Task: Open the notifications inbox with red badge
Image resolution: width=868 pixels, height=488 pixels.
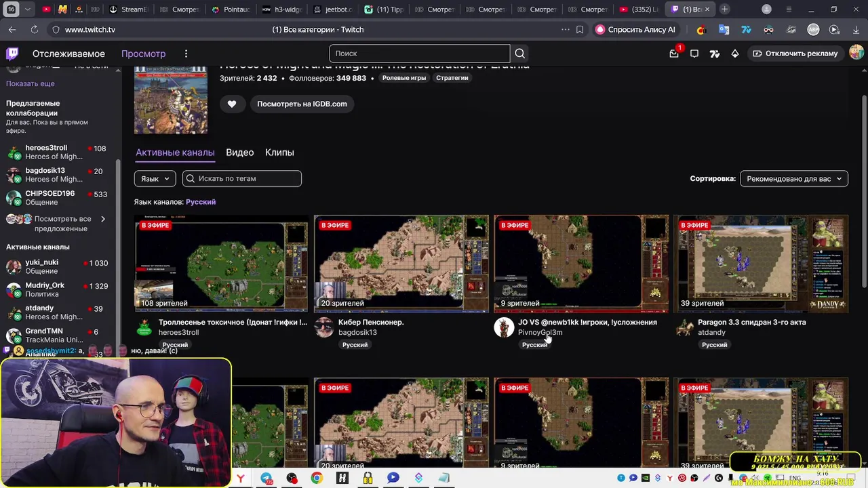Action: tap(674, 54)
